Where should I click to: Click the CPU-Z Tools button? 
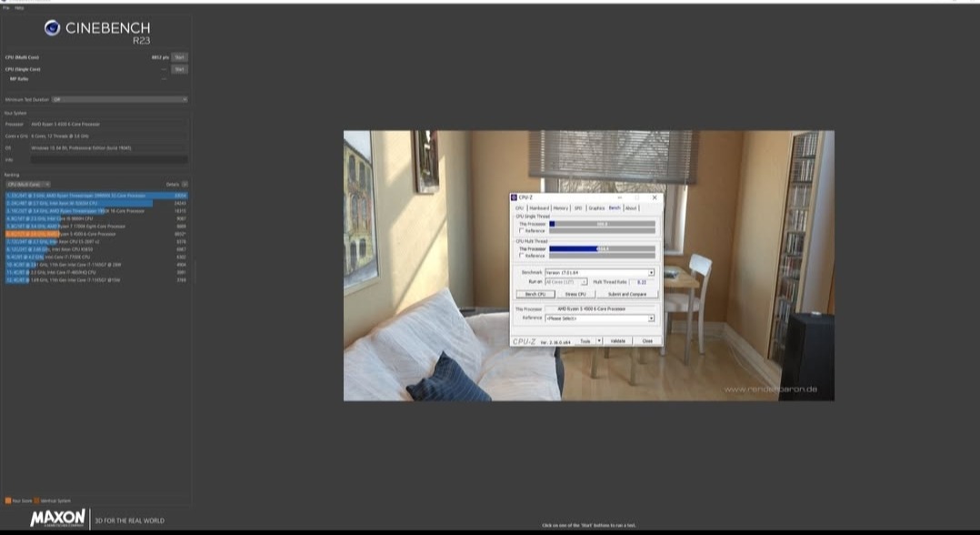(585, 341)
